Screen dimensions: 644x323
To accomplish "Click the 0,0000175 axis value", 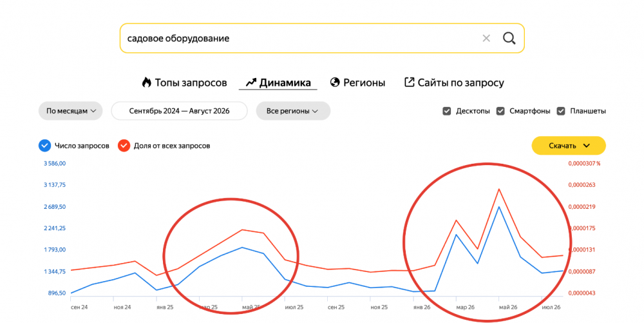I will point(582,228).
